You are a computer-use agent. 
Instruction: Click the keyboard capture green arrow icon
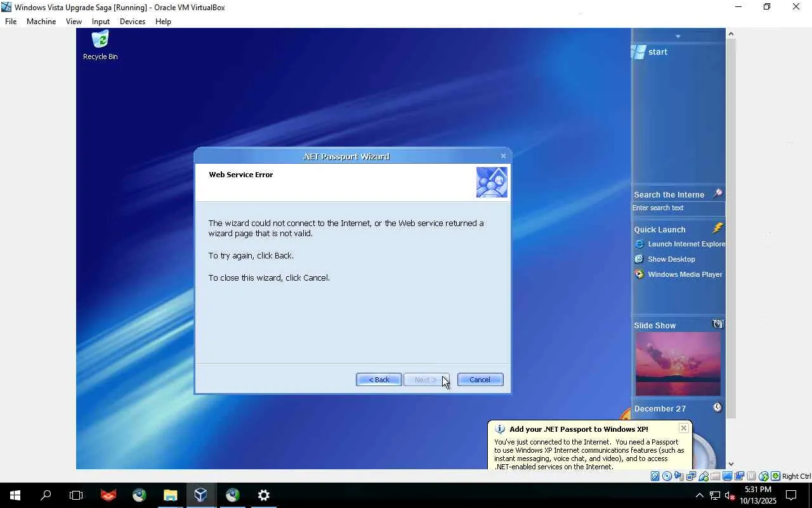tap(775, 476)
